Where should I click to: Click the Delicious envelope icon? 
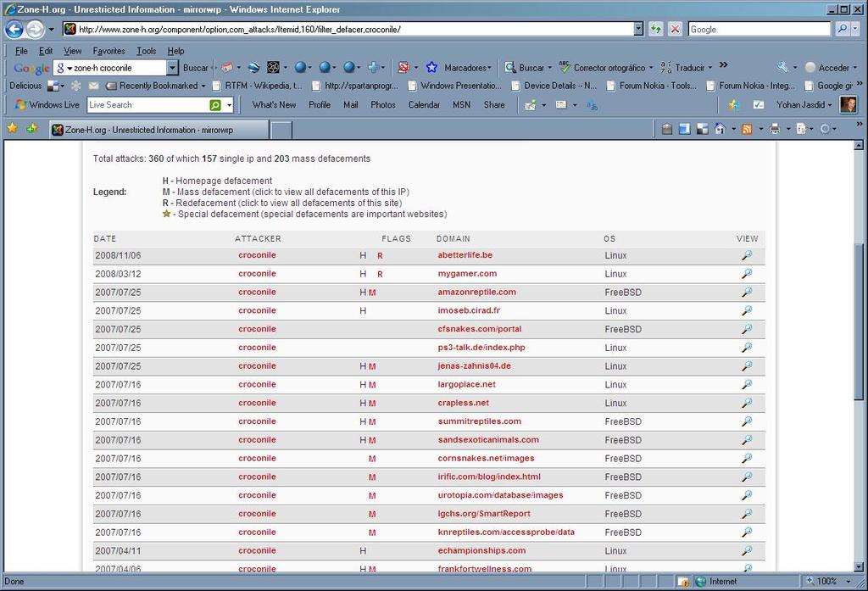[x=93, y=86]
